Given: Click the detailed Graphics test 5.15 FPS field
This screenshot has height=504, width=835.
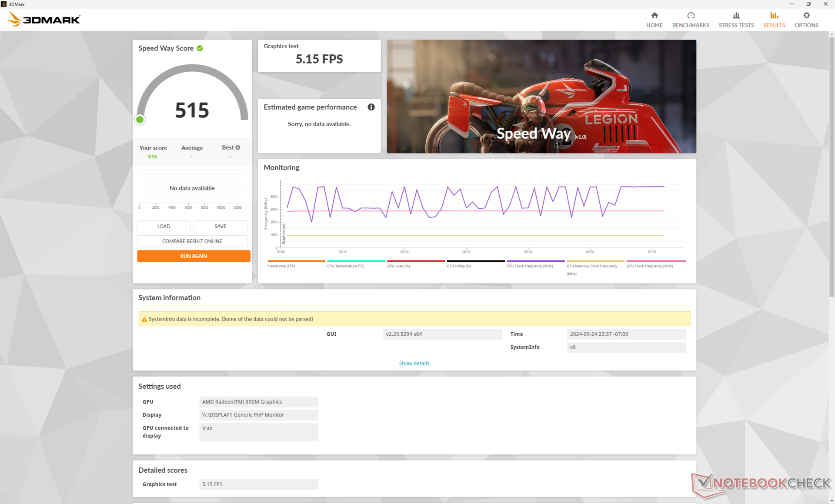Looking at the screenshot, I should [259, 484].
